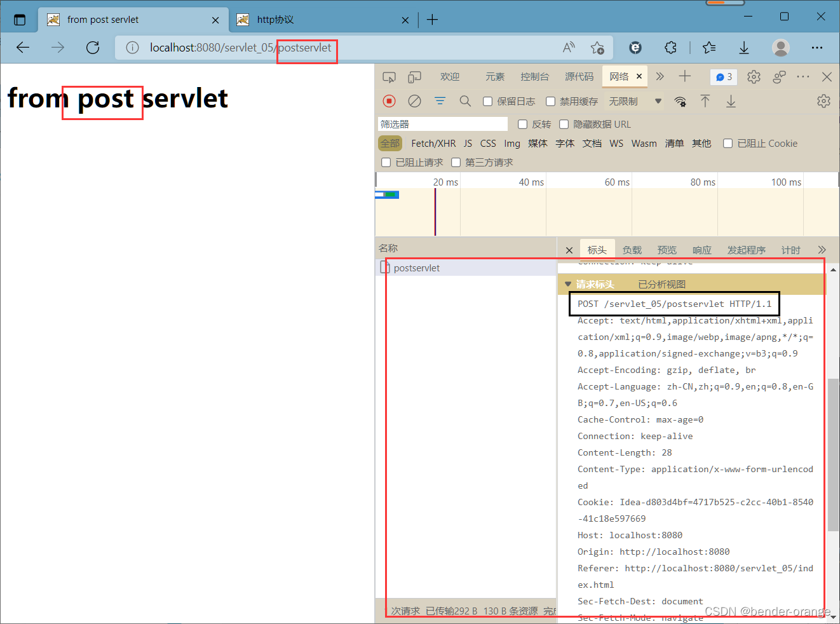Activate the DevTools inspect element tool
The height and width of the screenshot is (624, 840).
[389, 77]
